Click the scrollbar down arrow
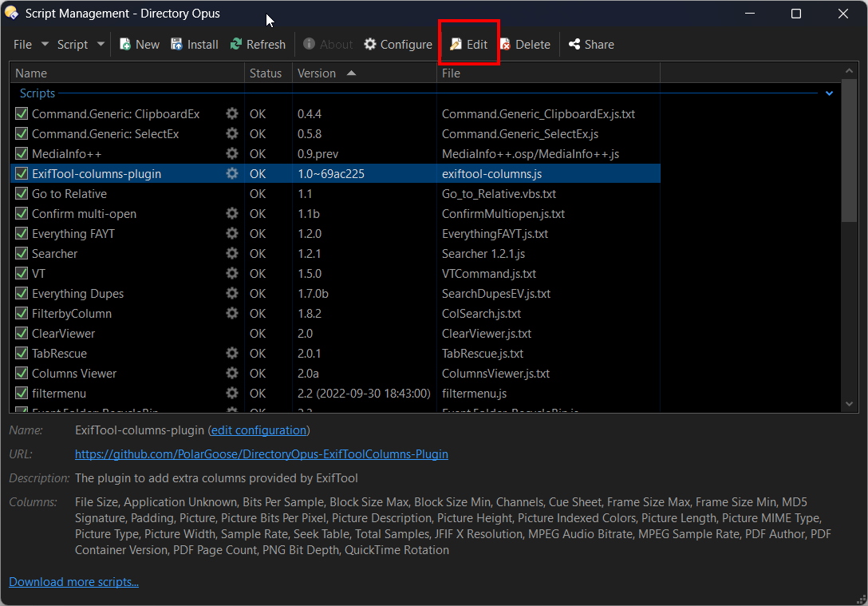The image size is (868, 606). pos(849,404)
